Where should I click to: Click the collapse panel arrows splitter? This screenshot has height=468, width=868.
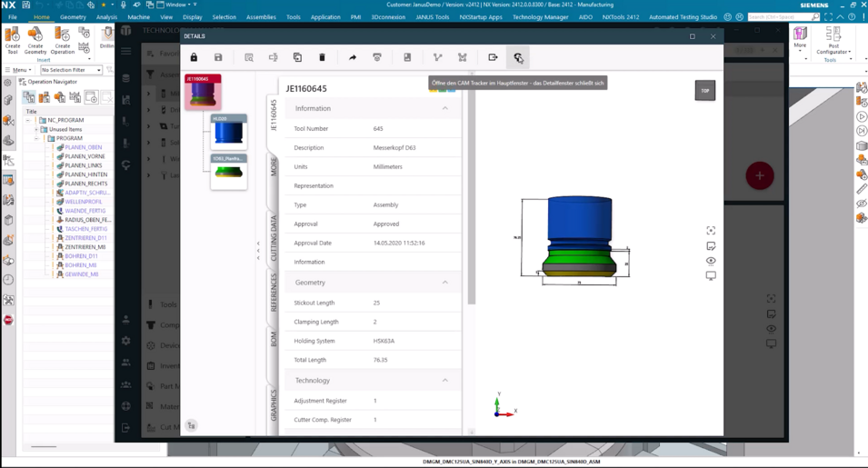pyautogui.click(x=258, y=251)
